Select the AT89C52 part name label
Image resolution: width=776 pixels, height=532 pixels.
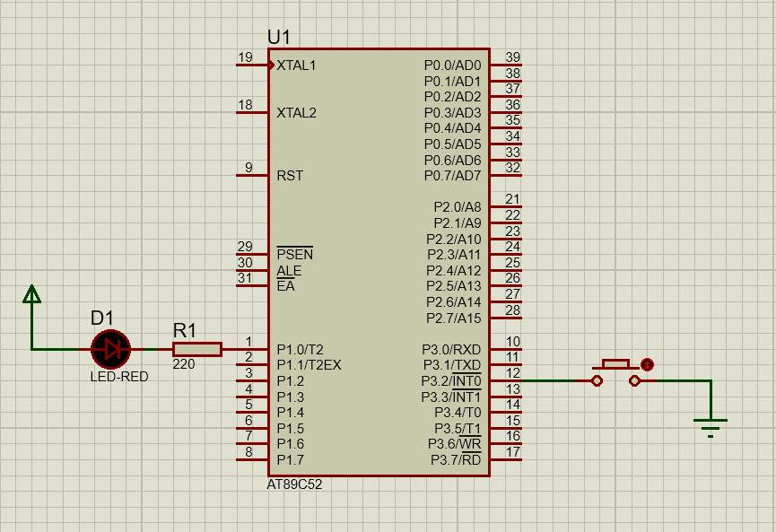pos(294,484)
